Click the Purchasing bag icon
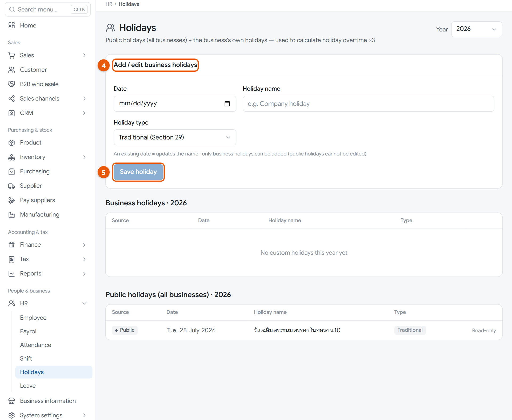The image size is (512, 420). (x=11, y=171)
